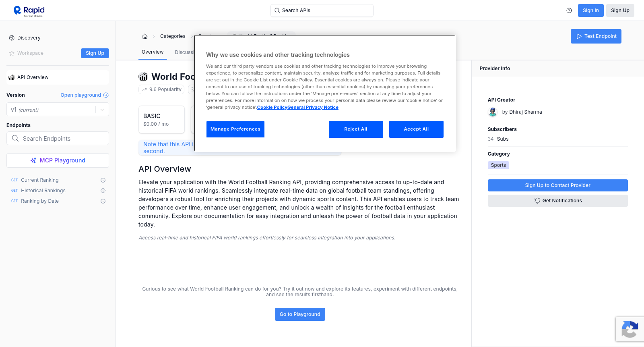Click the sidebar Sign Up button

[x=95, y=53]
